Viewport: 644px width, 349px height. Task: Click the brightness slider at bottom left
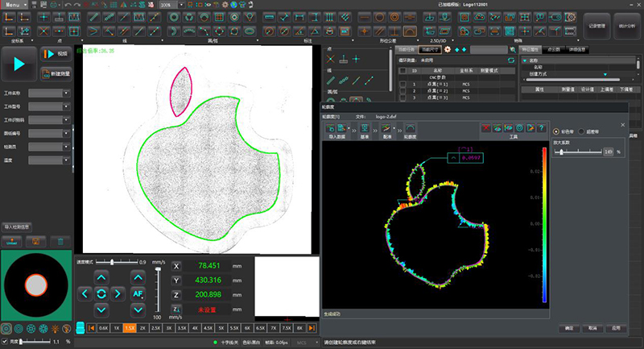tap(35, 342)
